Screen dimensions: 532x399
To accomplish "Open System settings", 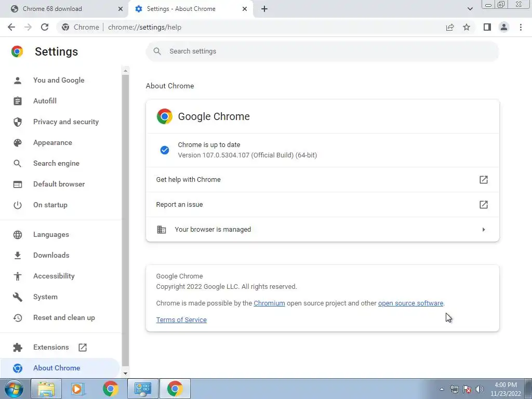I will click(45, 297).
